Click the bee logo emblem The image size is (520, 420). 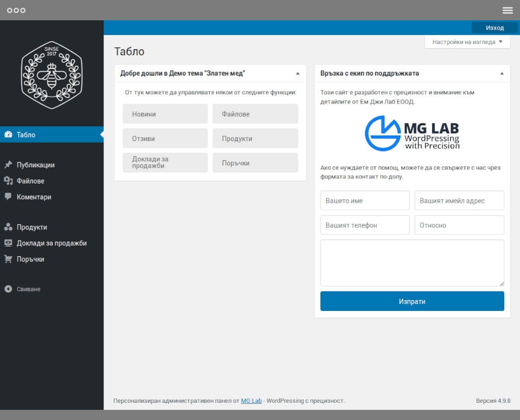pos(51,75)
